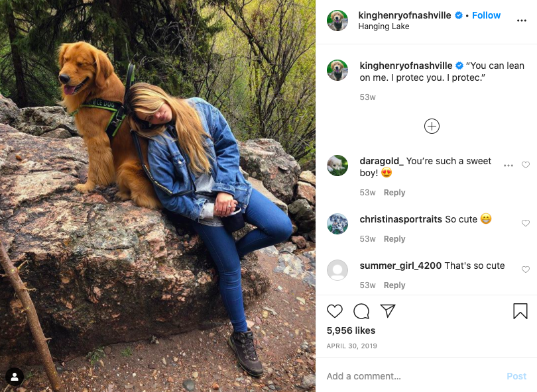Open kinghenryofnashville header avatar

(x=337, y=20)
